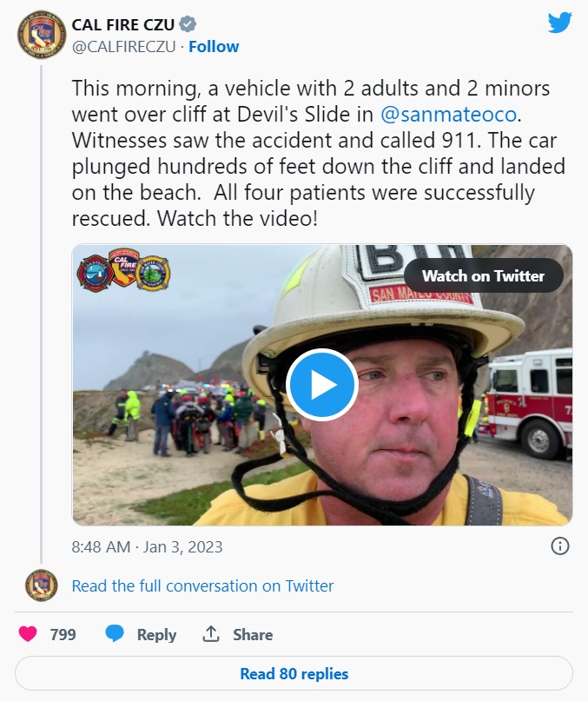The width and height of the screenshot is (588, 701).
Task: Click the 8:48 AM Jan 3, 2023 timestamp
Action: click(147, 546)
